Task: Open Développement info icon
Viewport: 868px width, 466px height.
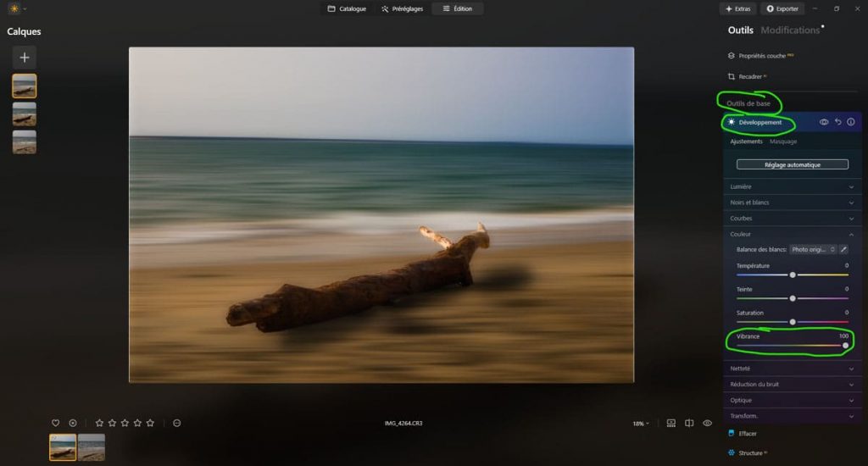Action: pos(851,122)
